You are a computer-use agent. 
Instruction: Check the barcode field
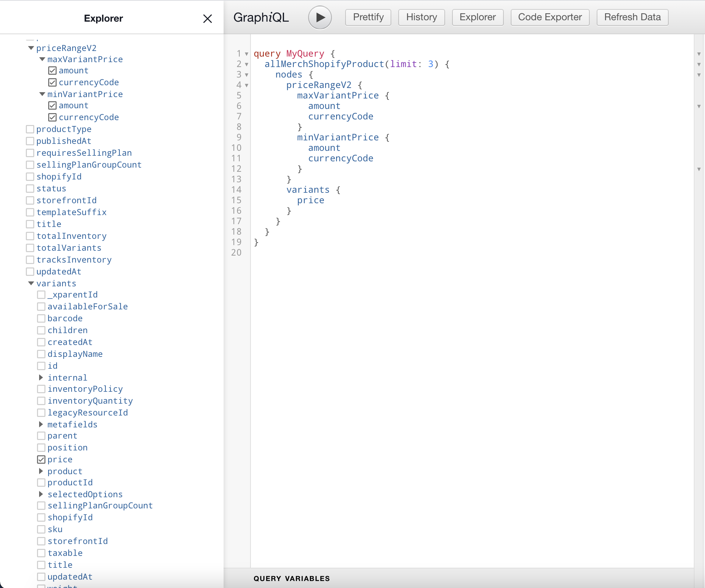[x=41, y=318]
